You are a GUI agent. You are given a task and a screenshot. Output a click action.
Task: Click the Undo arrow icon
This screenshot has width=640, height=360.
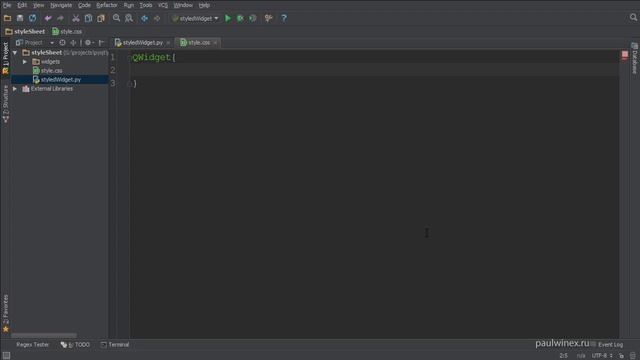coord(48,18)
